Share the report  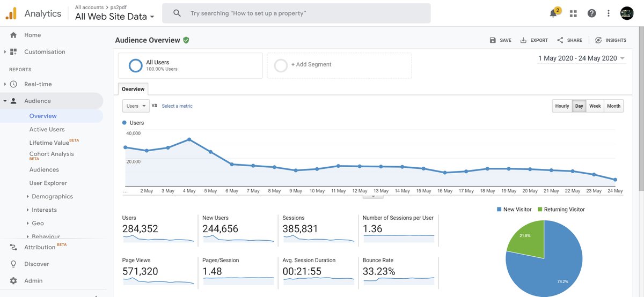(x=569, y=40)
